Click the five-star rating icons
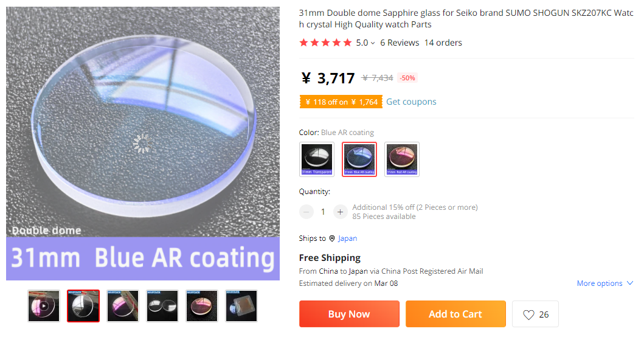 (x=326, y=43)
